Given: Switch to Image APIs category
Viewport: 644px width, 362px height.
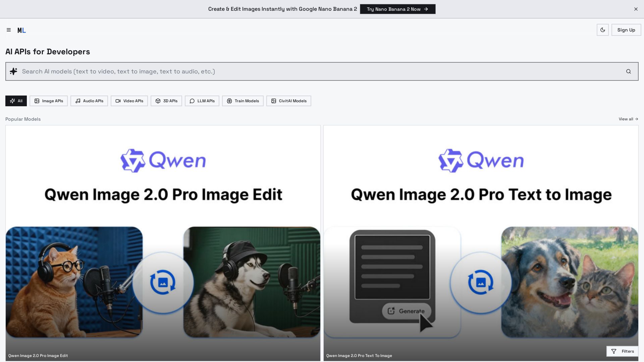Looking at the screenshot, I should 49,101.
